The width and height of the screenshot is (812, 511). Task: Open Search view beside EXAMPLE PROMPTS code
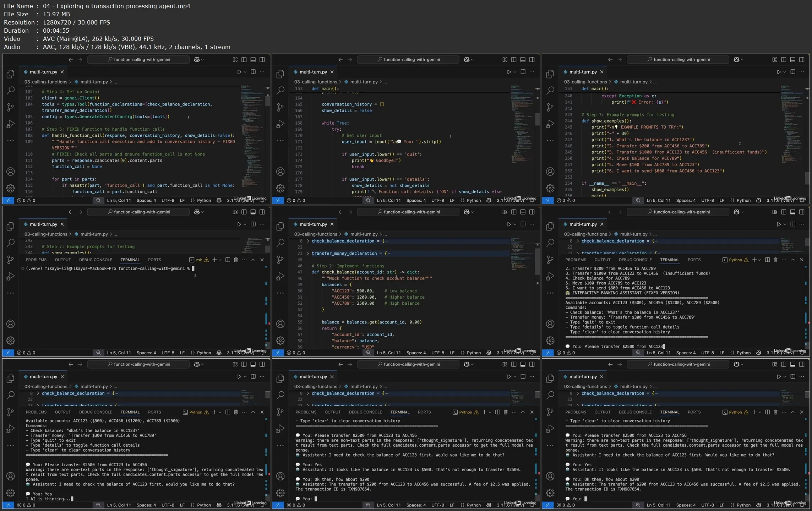pyautogui.click(x=550, y=90)
